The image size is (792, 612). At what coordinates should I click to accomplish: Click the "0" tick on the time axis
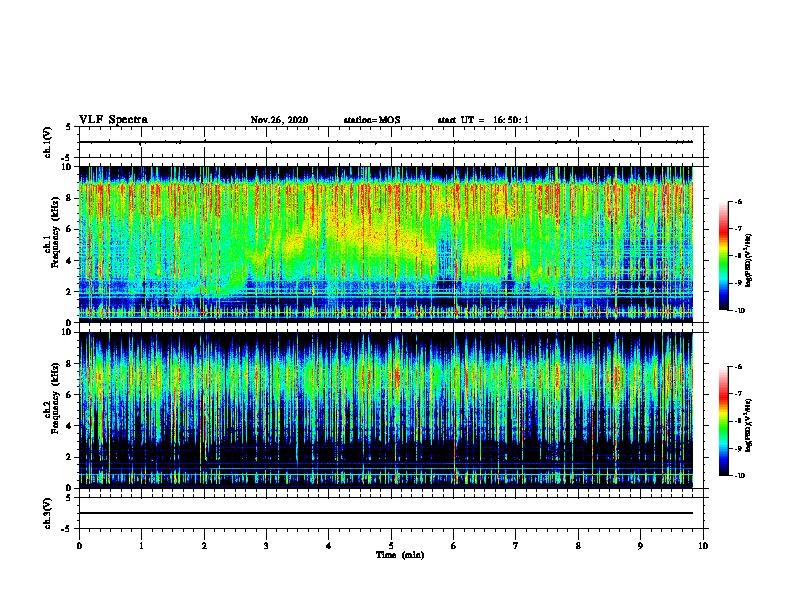79,546
